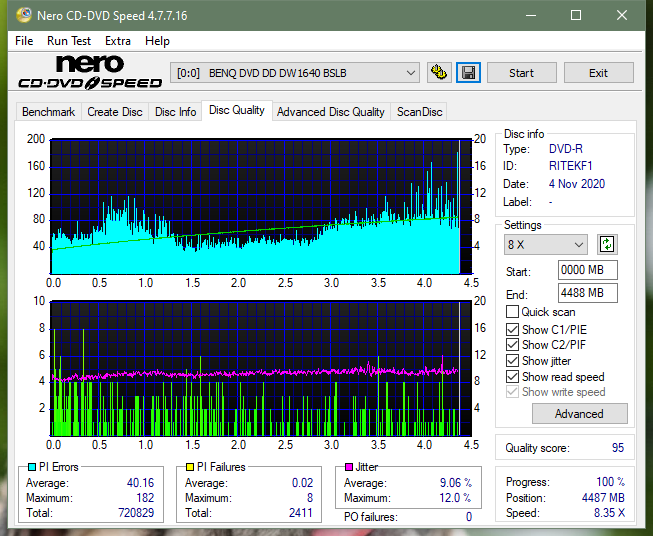This screenshot has height=536, width=653.
Task: Click the save floppy disk icon
Action: coord(469,73)
